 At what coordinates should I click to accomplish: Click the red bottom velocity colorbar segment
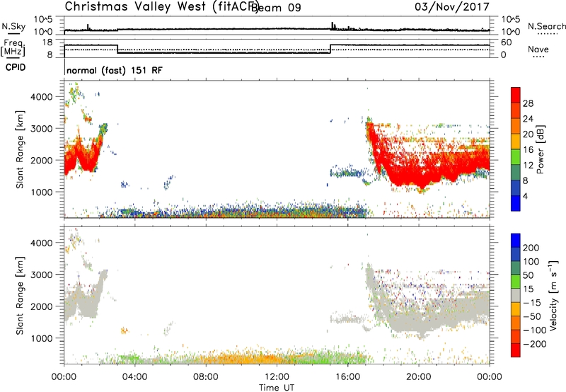tap(516, 350)
